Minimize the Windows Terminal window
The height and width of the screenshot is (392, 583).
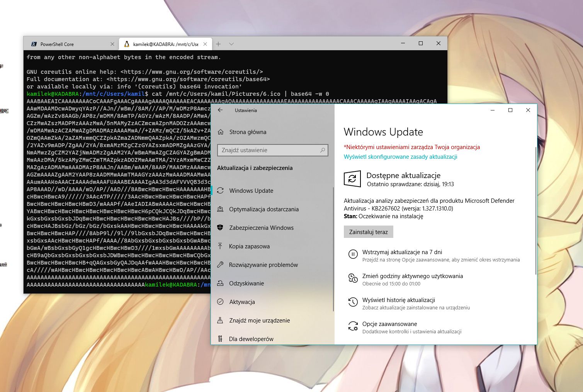403,43
